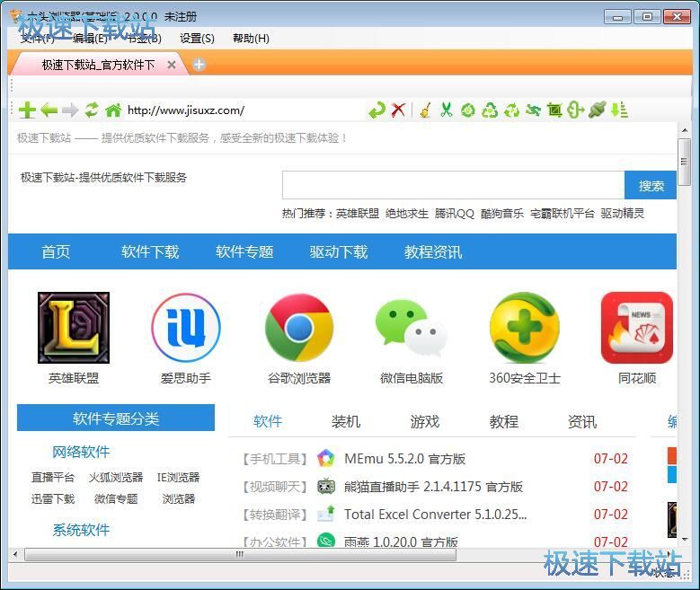Switch to the 软件 list tab
Image resolution: width=700 pixels, height=590 pixels.
268,421
